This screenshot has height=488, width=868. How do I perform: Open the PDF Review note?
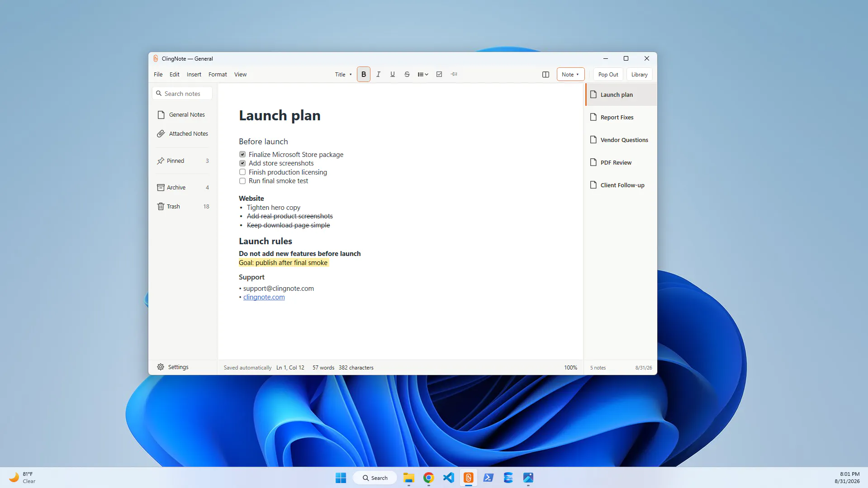point(621,163)
